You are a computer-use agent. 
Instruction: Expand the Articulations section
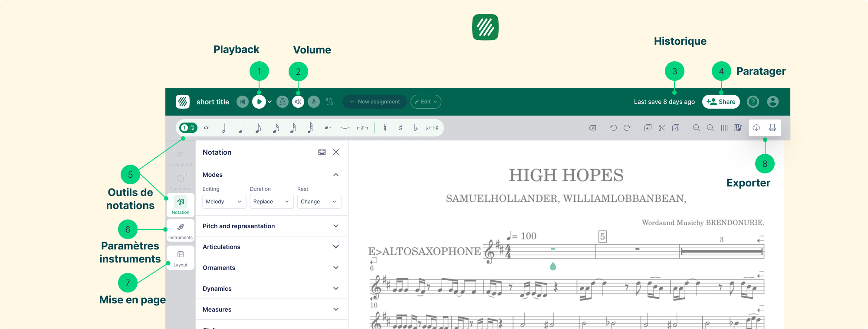272,247
